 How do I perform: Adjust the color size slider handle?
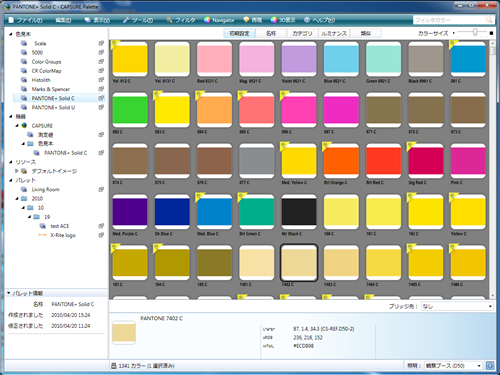click(x=475, y=32)
